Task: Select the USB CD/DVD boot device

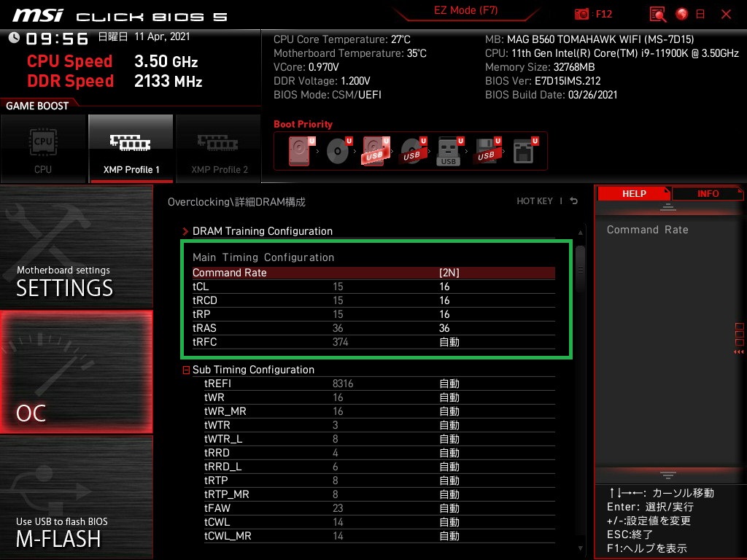Action: 413,151
